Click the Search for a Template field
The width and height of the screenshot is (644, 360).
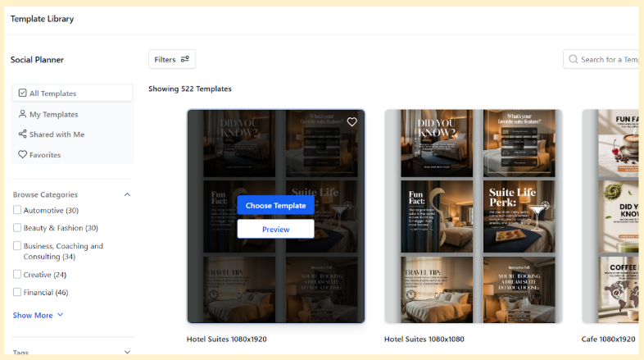click(x=601, y=60)
